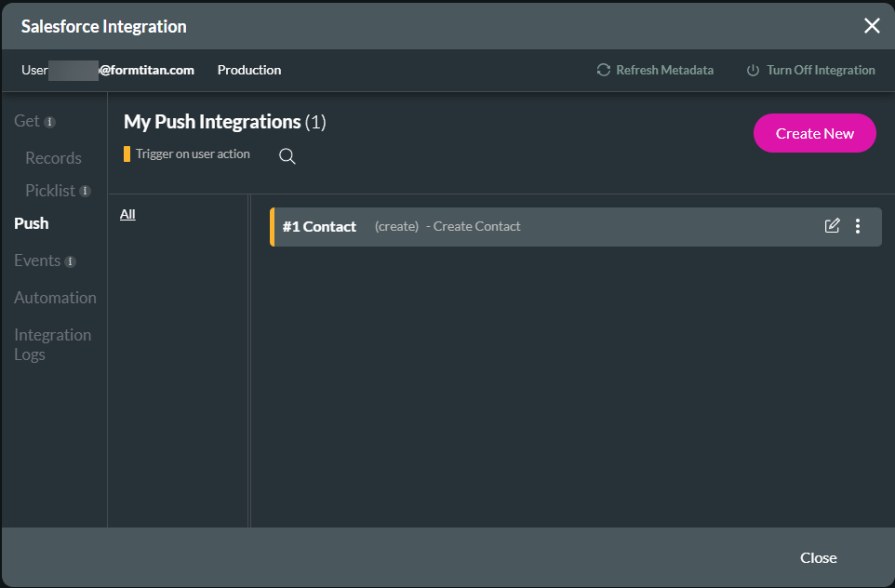Close the Salesforce Integration dialog with X
Image resolution: width=895 pixels, height=588 pixels.
coord(872,25)
